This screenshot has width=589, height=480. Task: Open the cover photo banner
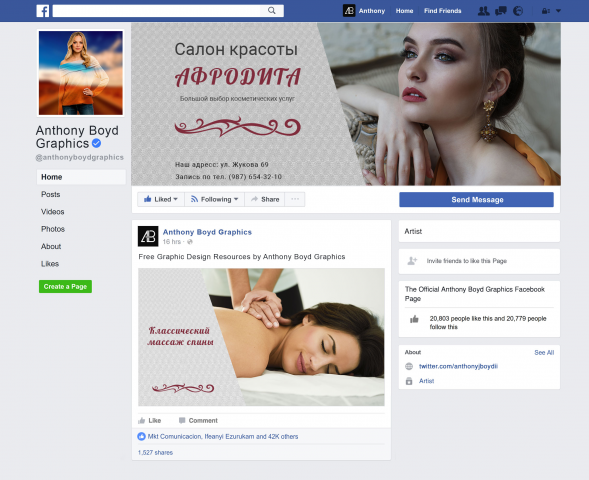point(346,104)
